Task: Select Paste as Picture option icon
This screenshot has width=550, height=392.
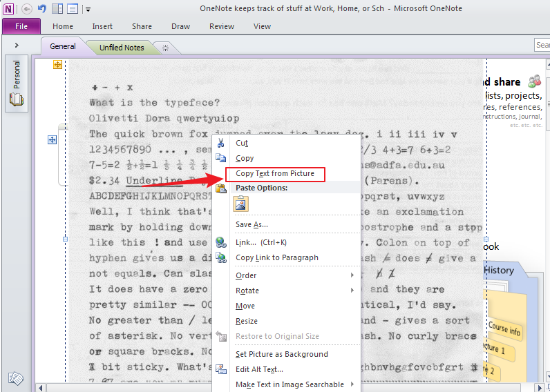Action: (x=241, y=204)
